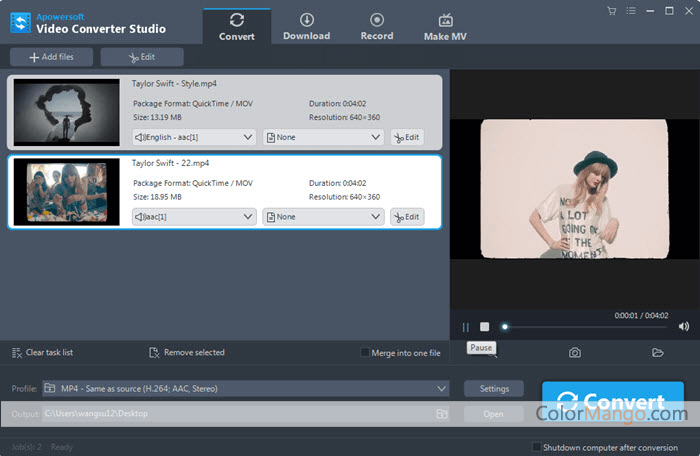Click the video preview seek slider

590,326
